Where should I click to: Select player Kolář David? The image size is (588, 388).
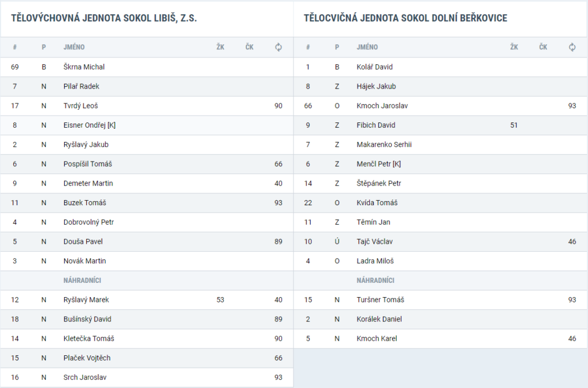point(374,67)
